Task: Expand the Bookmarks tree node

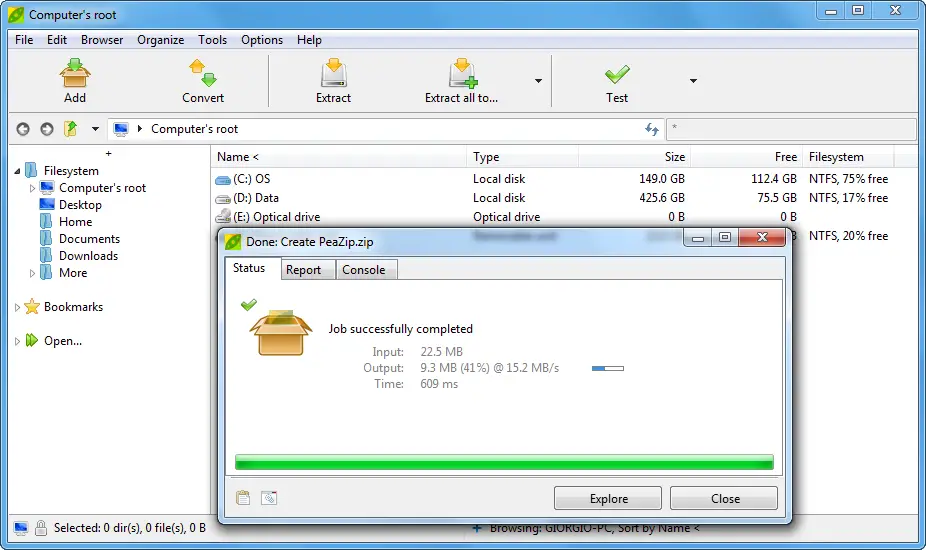Action: 17,307
